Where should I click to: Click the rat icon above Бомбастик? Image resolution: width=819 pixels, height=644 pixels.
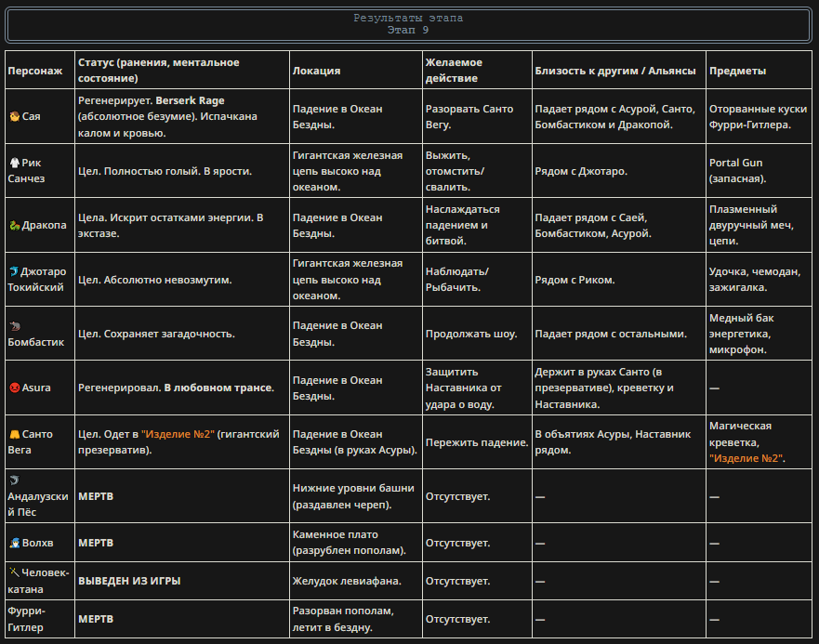click(15, 326)
